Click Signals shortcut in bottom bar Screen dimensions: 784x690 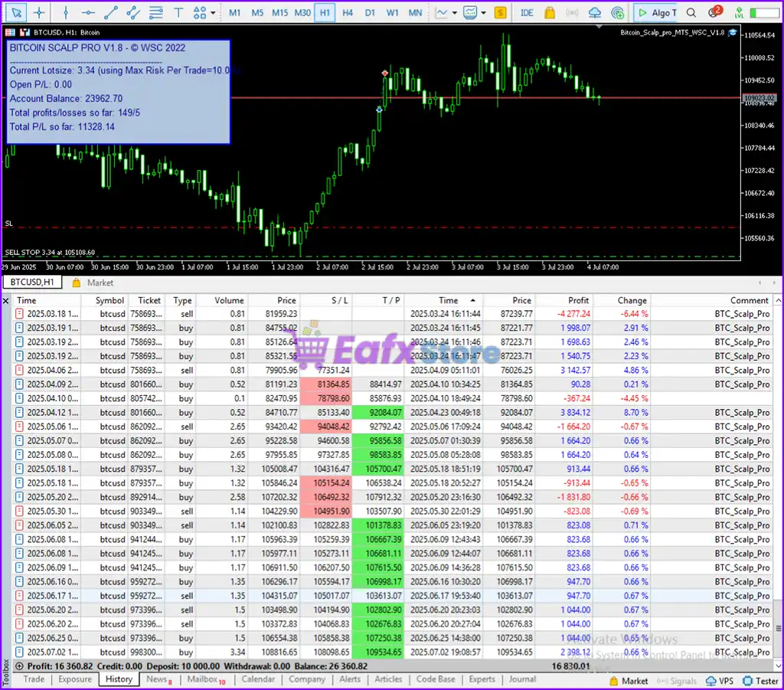[x=676, y=681]
